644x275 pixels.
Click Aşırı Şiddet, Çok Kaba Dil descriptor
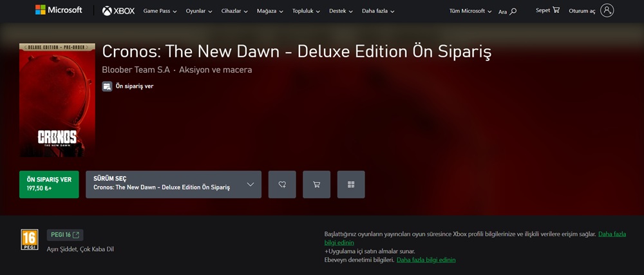(x=80, y=249)
